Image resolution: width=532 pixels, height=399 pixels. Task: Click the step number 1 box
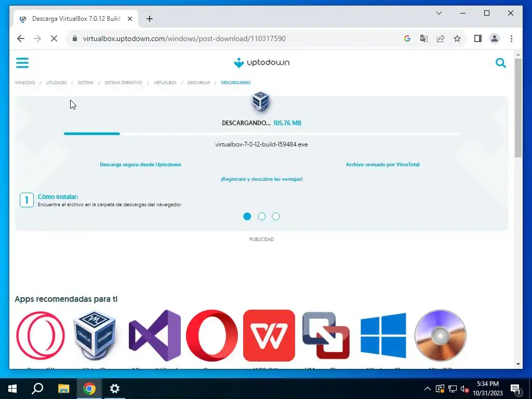point(27,200)
